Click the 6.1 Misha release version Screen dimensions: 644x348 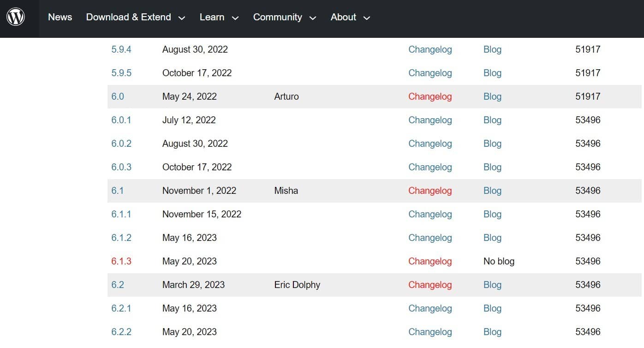coord(117,191)
